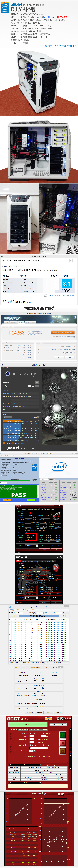Run the OpenGL test in Cinebench

coord(37,383)
